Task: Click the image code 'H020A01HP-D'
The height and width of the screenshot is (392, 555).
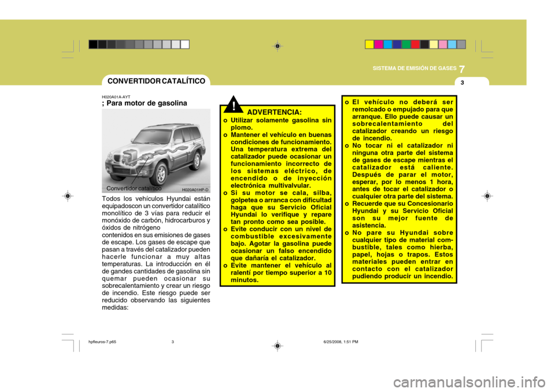Action: 195,190
